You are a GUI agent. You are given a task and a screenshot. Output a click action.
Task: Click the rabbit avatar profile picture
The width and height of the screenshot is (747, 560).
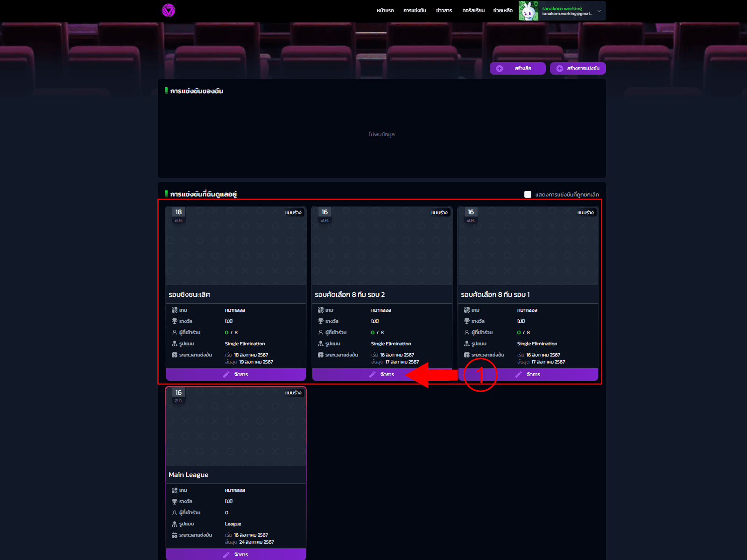coord(529,11)
